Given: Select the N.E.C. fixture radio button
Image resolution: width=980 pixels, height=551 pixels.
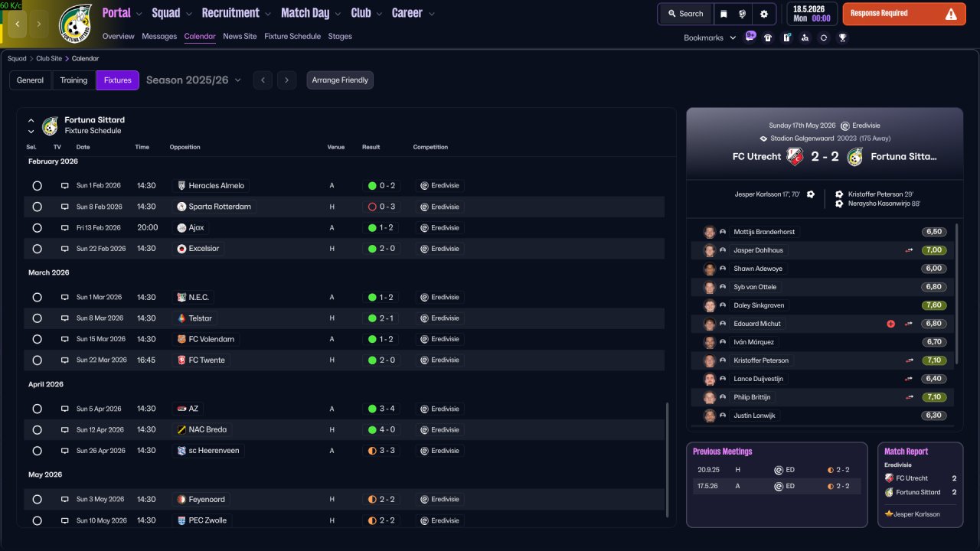Looking at the screenshot, I should pos(37,298).
